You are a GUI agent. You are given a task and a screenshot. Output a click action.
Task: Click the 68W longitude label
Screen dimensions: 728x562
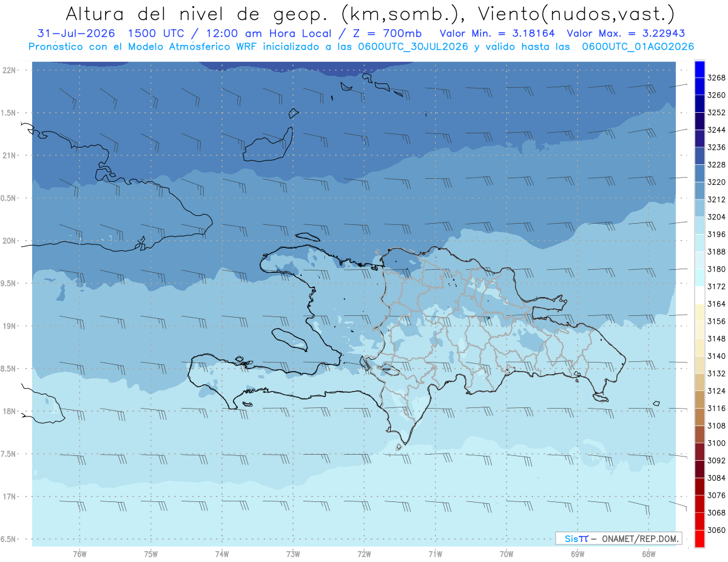[x=649, y=554]
